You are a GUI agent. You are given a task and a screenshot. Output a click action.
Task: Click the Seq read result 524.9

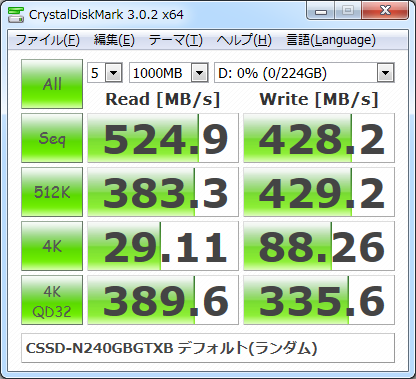(163, 138)
